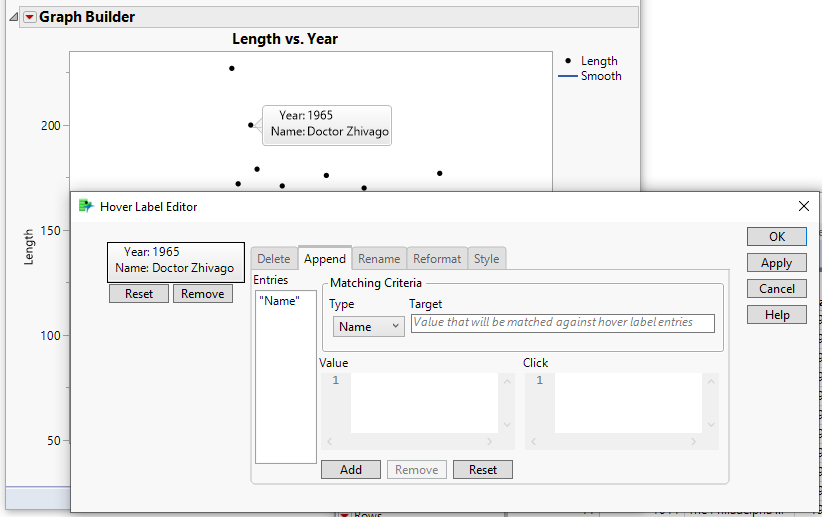
Task: Click the Target matching value field
Action: pos(562,323)
